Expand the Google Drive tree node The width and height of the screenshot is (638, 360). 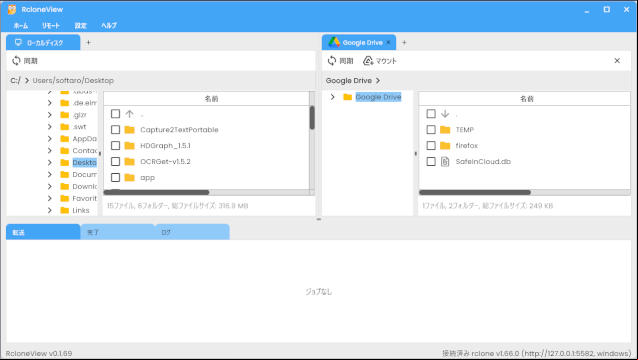tap(332, 97)
